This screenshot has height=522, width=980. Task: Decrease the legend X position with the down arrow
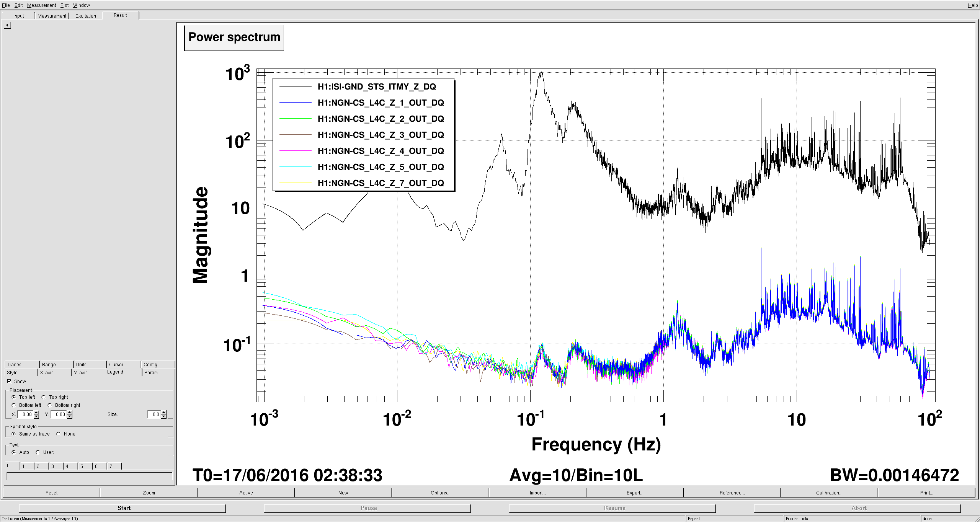(36, 416)
